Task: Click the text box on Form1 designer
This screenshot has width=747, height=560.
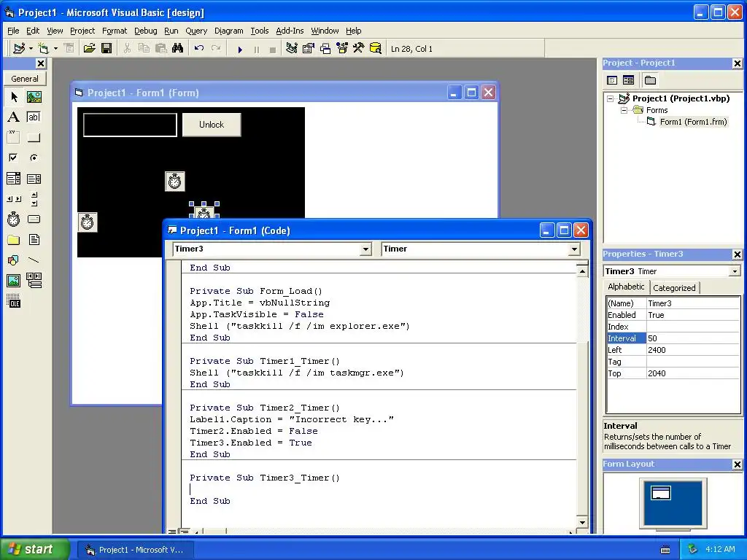Action: pos(130,125)
